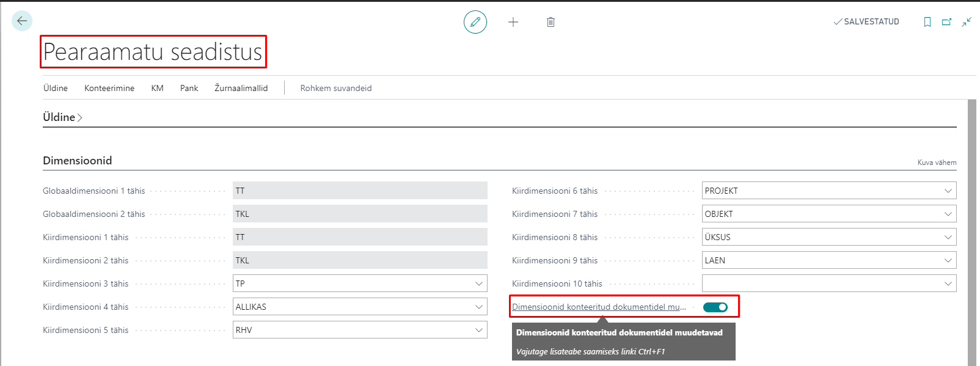Open the Konteerimine menu
Viewport: 980px width, 366px height.
coord(109,88)
